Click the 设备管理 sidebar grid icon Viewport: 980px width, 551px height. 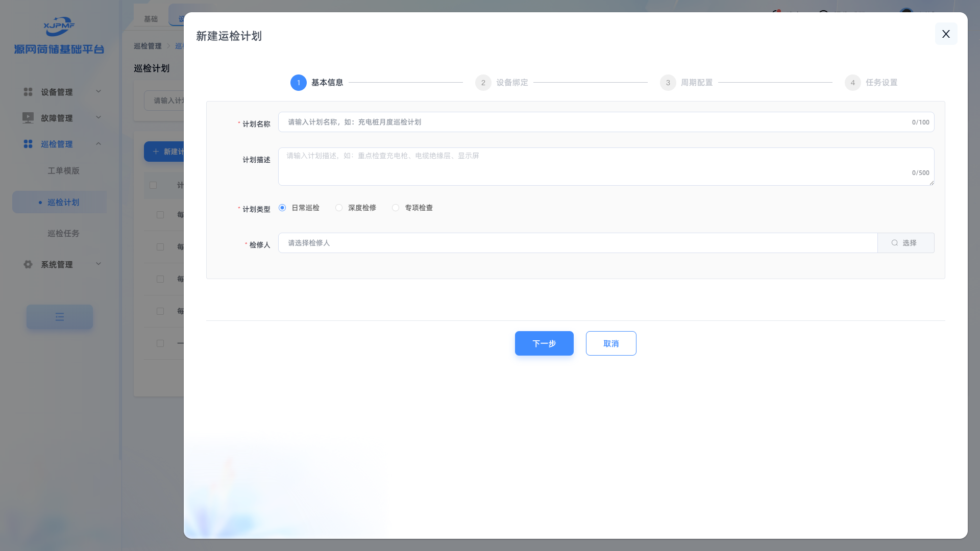(x=28, y=92)
